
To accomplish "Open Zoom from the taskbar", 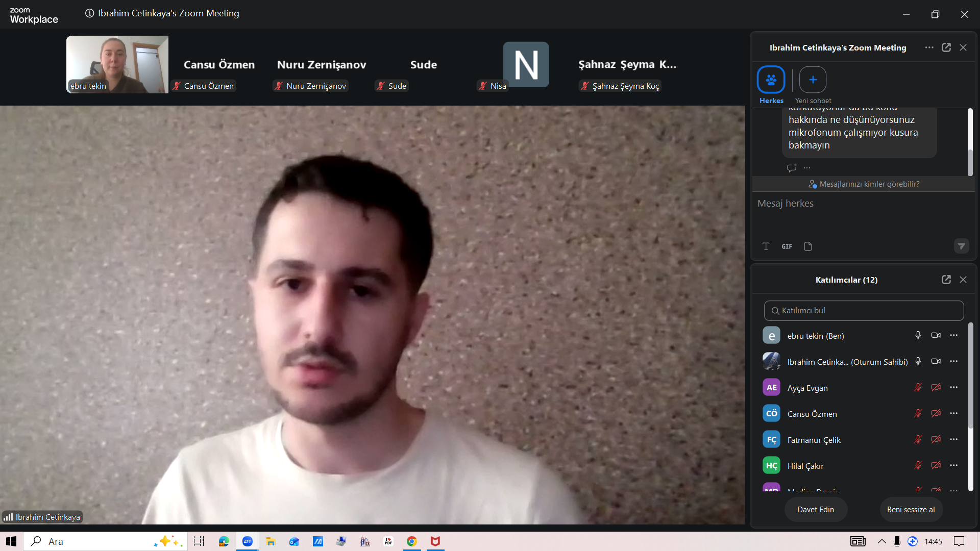I will 248,541.
